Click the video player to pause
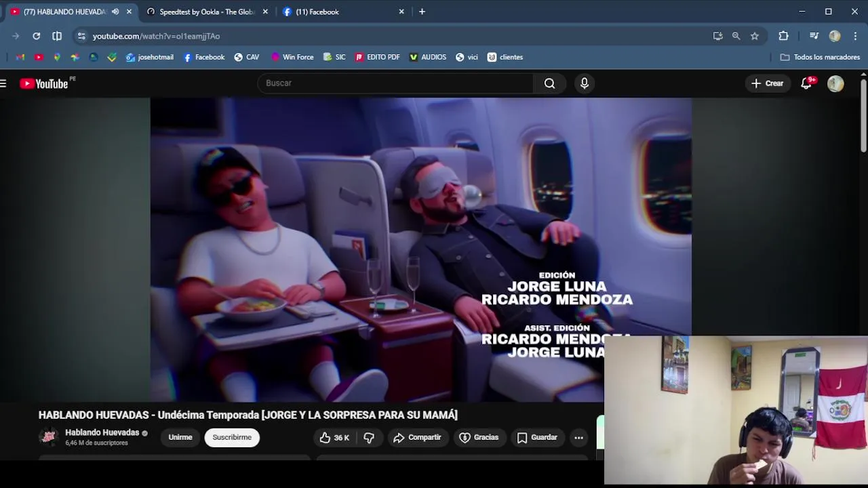The width and height of the screenshot is (868, 488). point(420,249)
